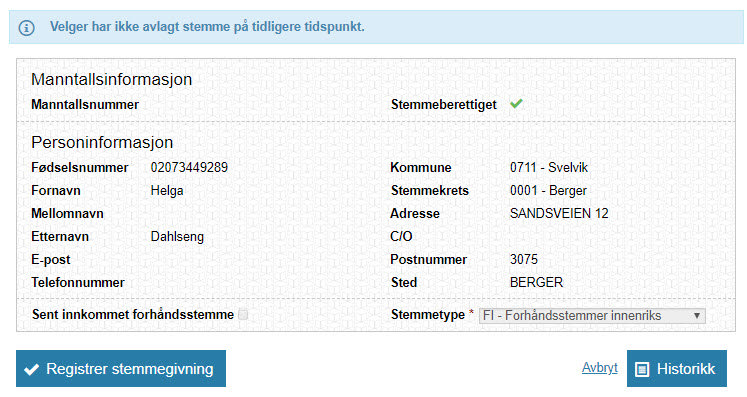
Task: Click the banner message about tidligere tidspunkt
Action: point(207,27)
